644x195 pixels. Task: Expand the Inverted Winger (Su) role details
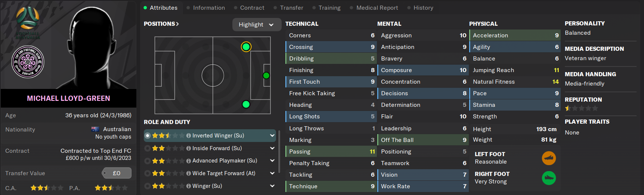coord(272,136)
